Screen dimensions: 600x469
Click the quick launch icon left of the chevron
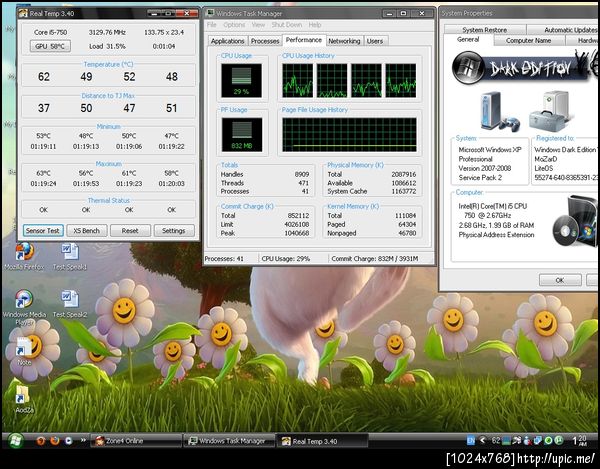[68, 441]
